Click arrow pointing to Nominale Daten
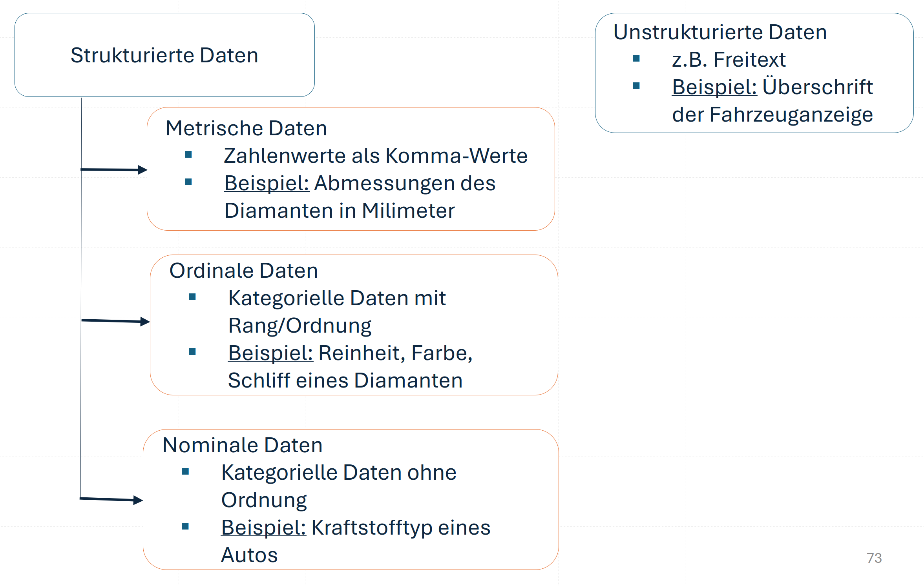 (111, 499)
